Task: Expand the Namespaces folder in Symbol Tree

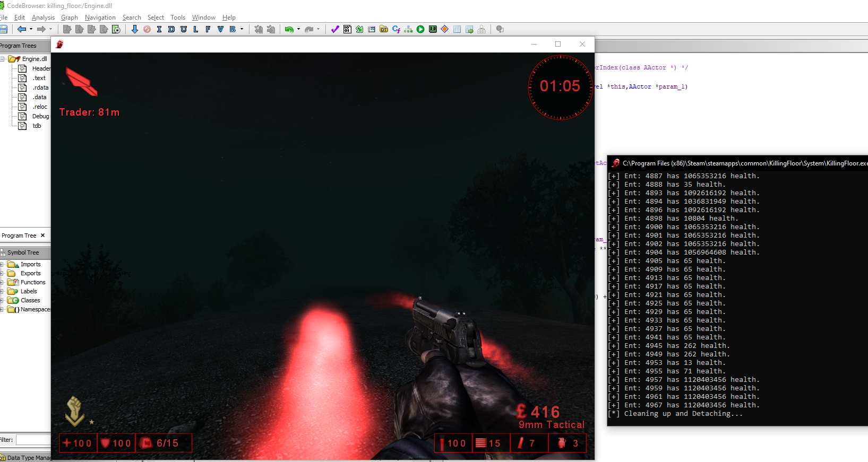Action: click(2, 309)
